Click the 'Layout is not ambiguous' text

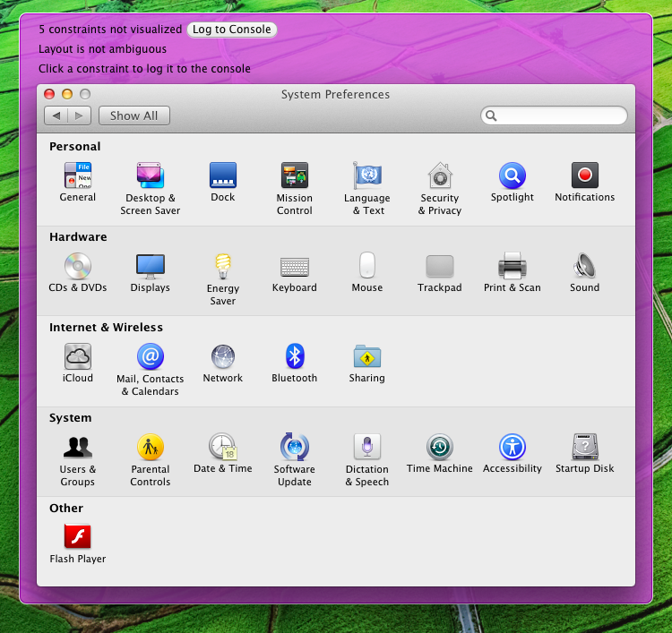tap(102, 49)
